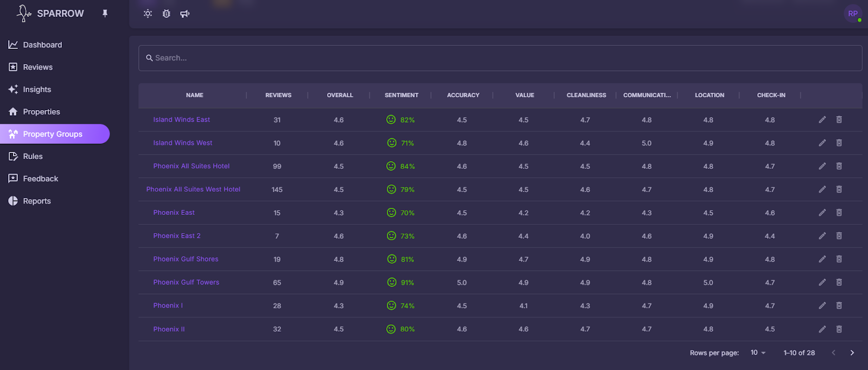Delete Phoenix I group
868x370 pixels.
coord(839,305)
